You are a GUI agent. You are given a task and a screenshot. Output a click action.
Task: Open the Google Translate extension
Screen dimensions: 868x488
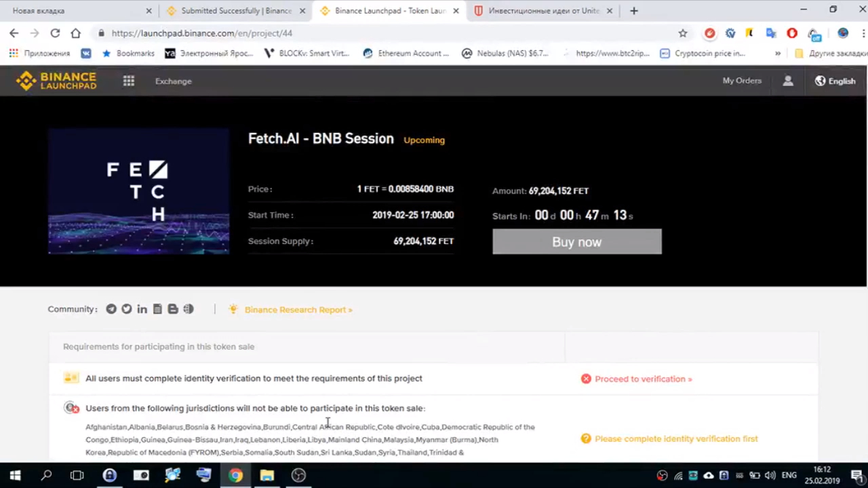771,33
